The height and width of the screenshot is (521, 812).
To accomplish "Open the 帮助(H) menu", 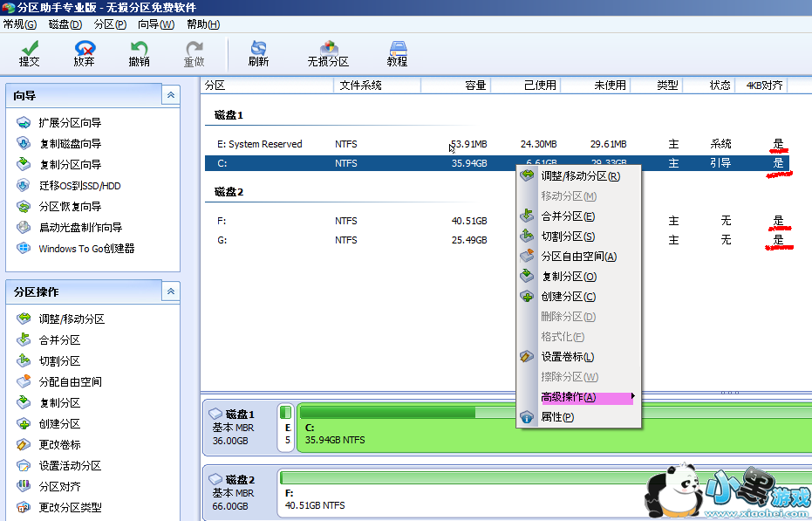I will pos(203,24).
